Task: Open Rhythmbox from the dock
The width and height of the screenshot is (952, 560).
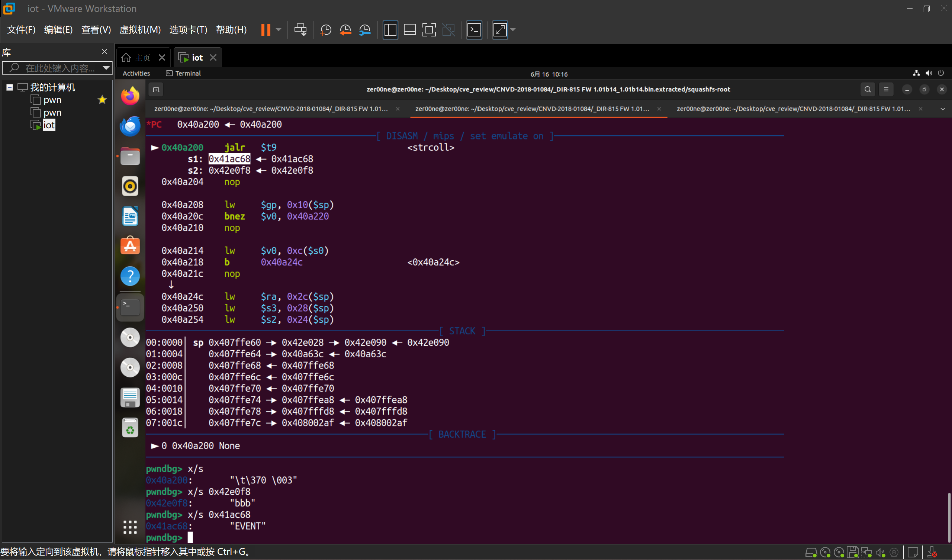Action: tap(130, 186)
